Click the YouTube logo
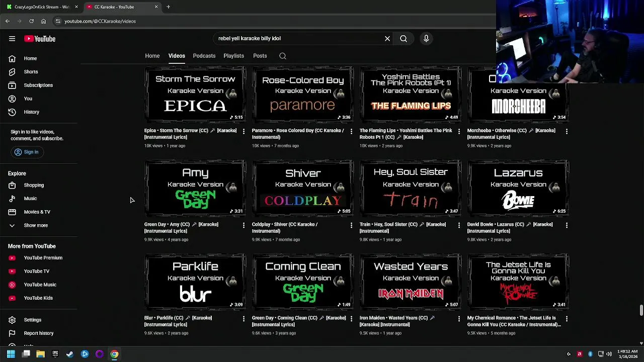Image resolution: width=644 pixels, height=362 pixels. click(39, 39)
